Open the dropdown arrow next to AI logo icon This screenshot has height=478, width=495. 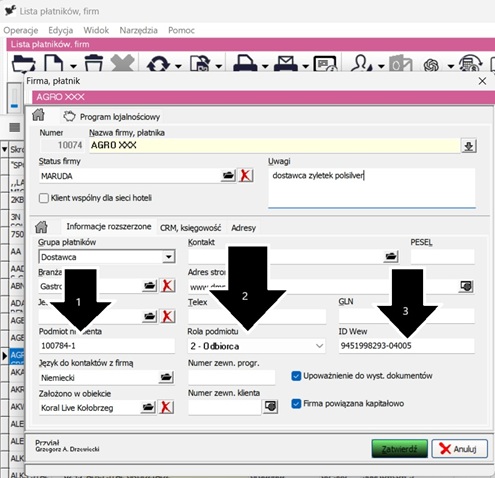[451, 66]
